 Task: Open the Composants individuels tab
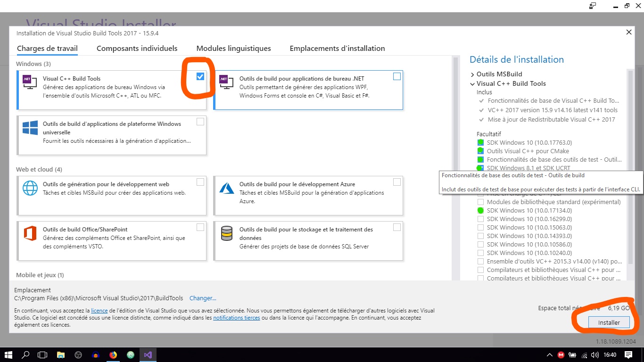(137, 49)
